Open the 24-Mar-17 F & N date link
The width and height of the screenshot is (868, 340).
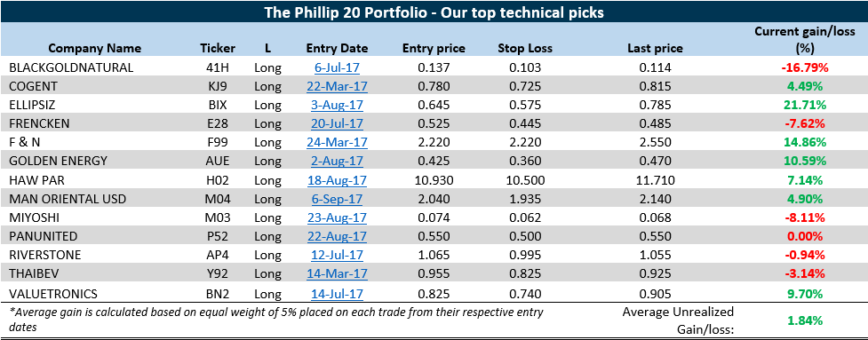(337, 143)
